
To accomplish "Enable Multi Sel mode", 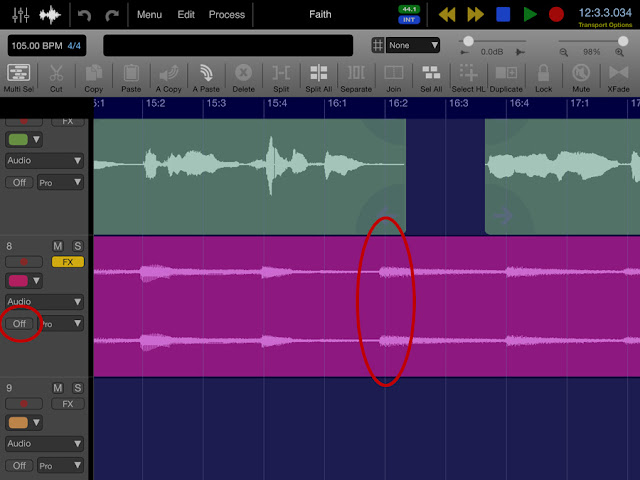I will coord(18,78).
